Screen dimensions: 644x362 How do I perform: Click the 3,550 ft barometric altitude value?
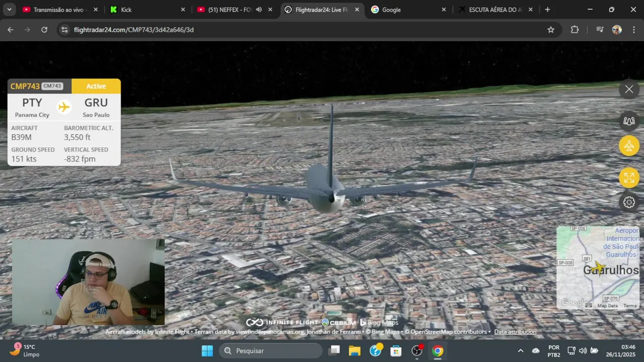(x=77, y=137)
